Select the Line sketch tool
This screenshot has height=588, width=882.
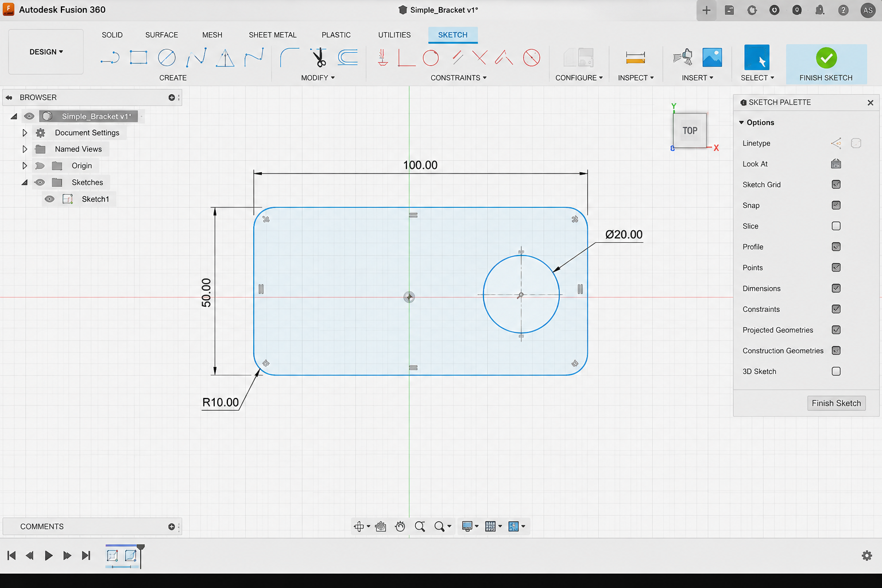(x=110, y=57)
